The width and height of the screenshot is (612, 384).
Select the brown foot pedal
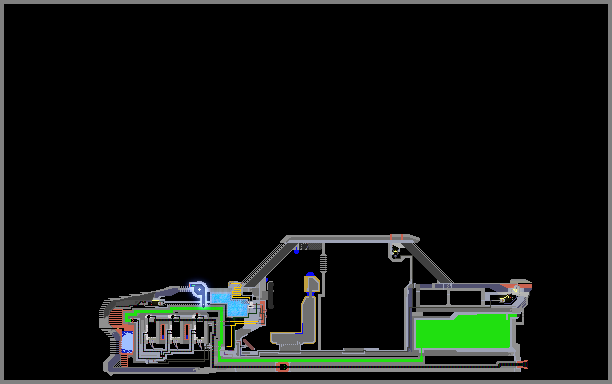point(249,344)
